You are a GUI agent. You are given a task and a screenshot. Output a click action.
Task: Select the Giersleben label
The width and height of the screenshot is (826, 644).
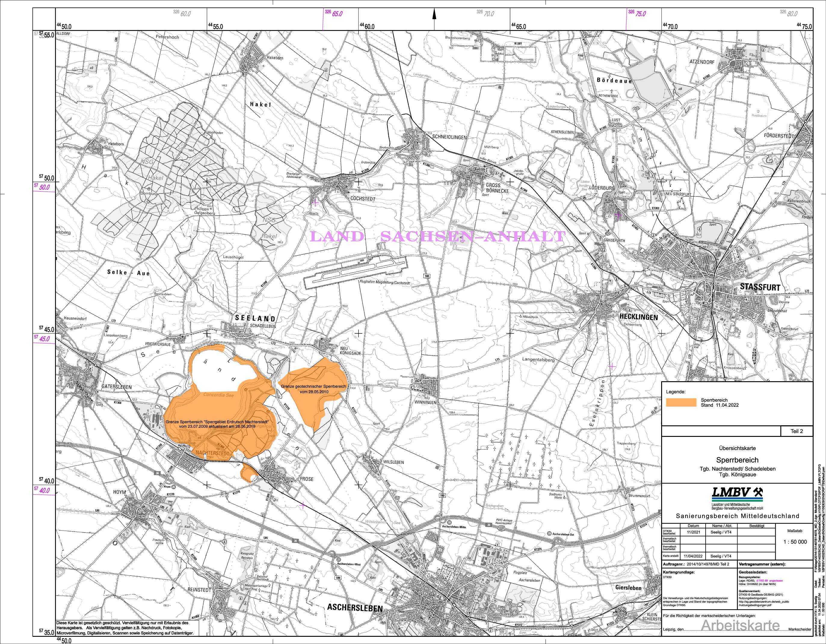pyautogui.click(x=628, y=588)
